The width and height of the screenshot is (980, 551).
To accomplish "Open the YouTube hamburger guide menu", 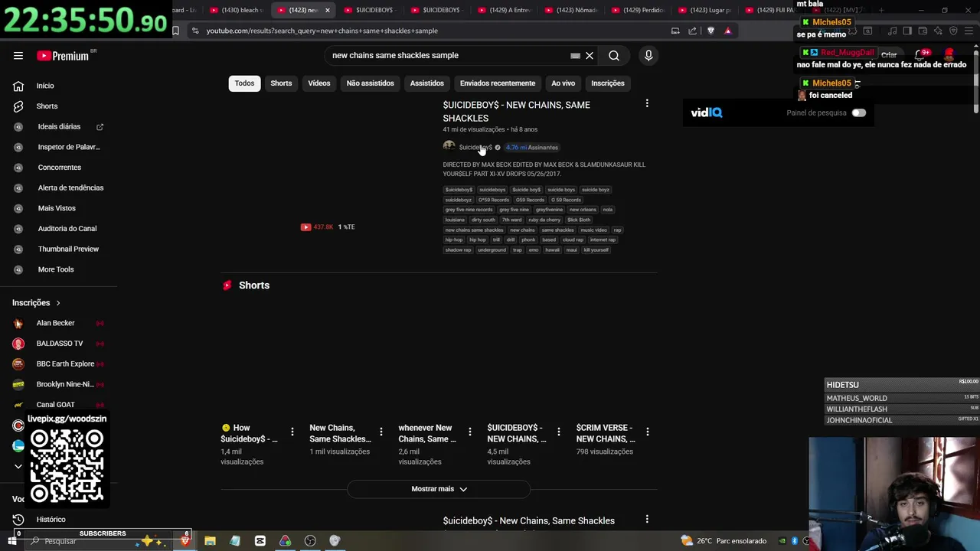I will (18, 55).
